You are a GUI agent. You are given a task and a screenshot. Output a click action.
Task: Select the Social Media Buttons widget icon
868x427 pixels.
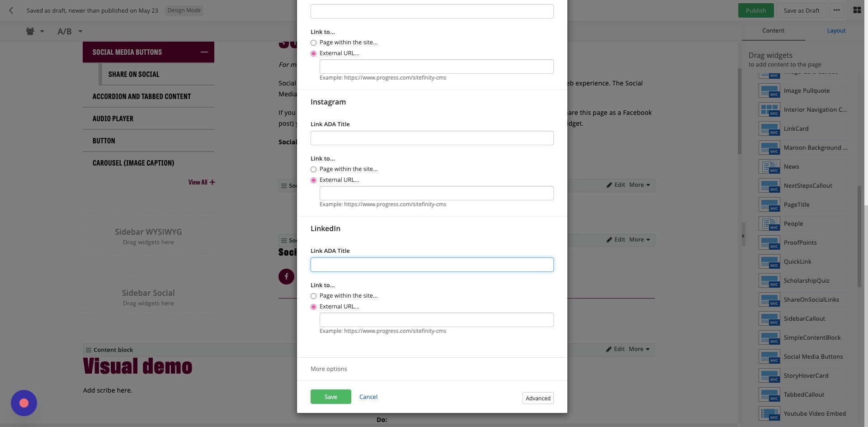tap(769, 356)
